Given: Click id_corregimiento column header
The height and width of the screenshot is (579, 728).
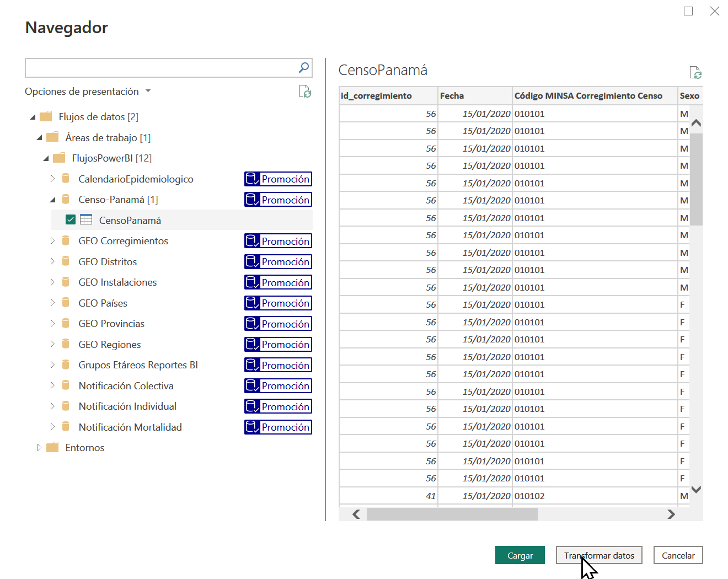Looking at the screenshot, I should [x=388, y=95].
